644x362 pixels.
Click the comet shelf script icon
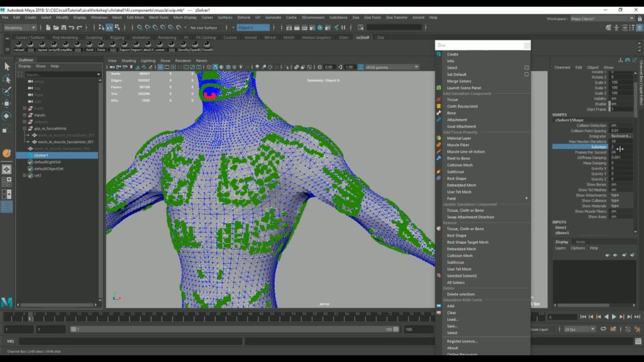pos(160,46)
